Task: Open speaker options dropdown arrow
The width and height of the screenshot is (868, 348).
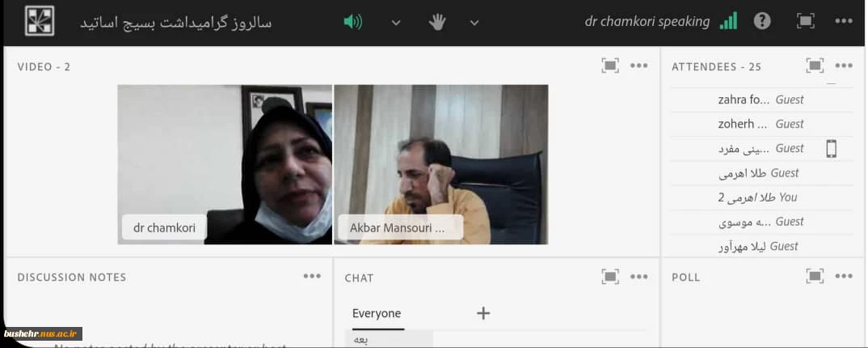Action: coord(396,23)
